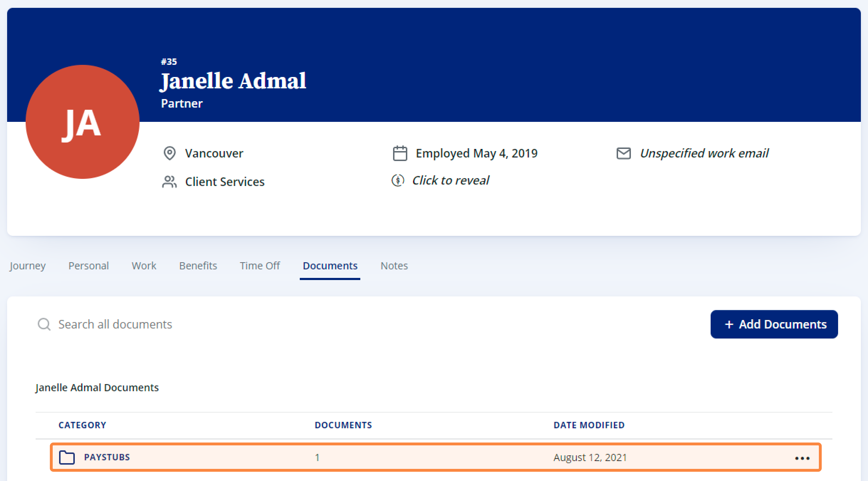Open the Paystubs category link

click(107, 457)
